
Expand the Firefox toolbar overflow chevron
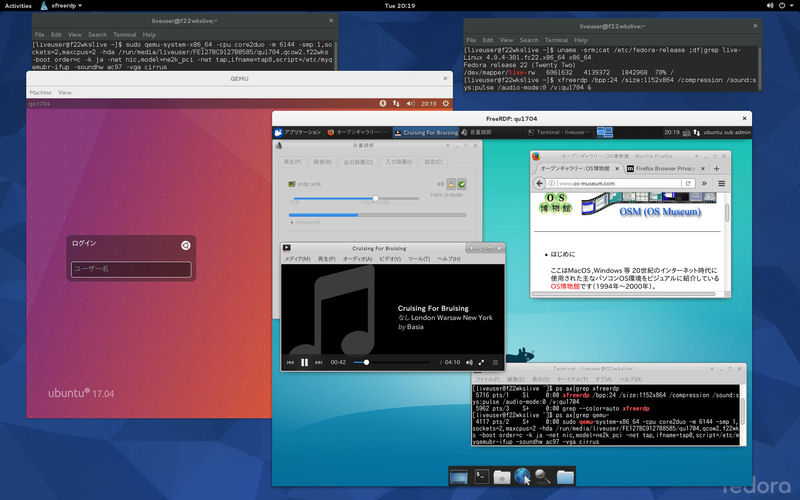coord(705,183)
